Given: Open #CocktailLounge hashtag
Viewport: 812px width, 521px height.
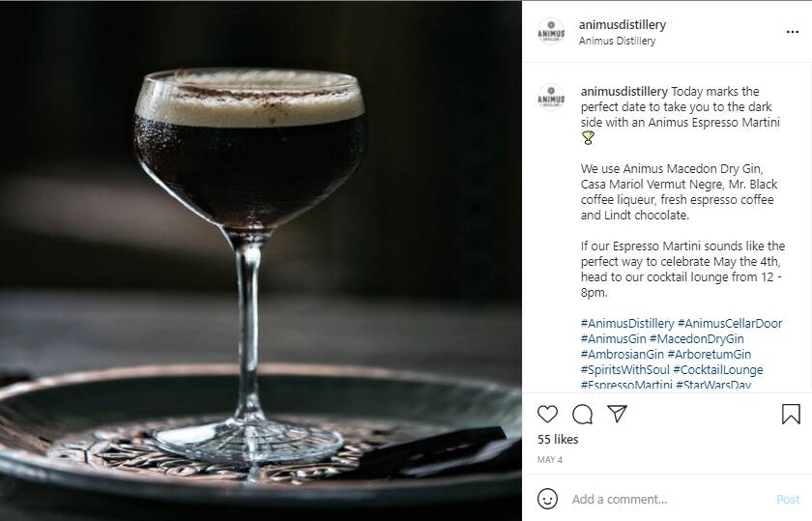Looking at the screenshot, I should click(717, 370).
